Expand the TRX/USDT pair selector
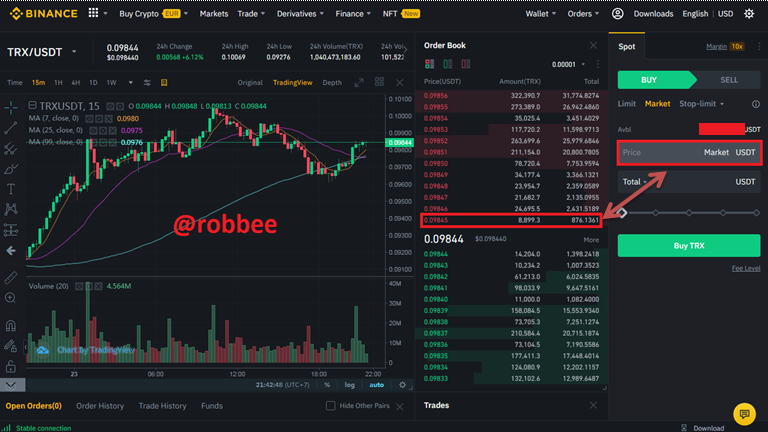Viewport: 768px width, 432px height. click(74, 51)
